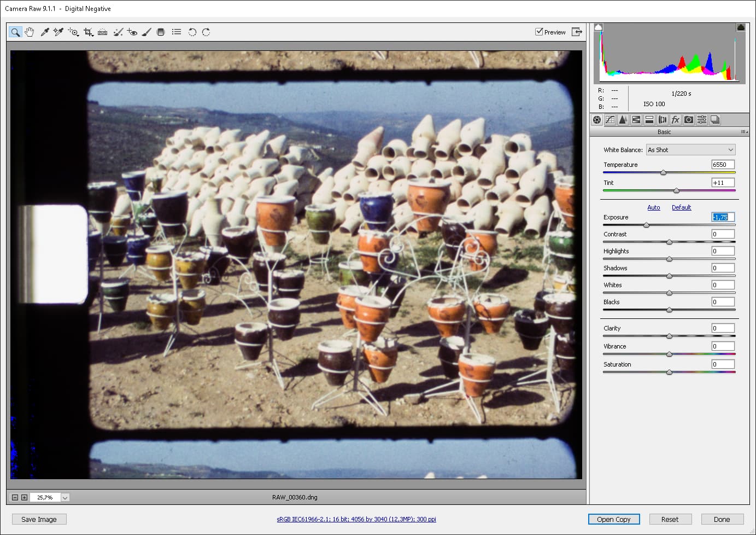Click the Temperature value field
756x535 pixels.
[x=723, y=165]
